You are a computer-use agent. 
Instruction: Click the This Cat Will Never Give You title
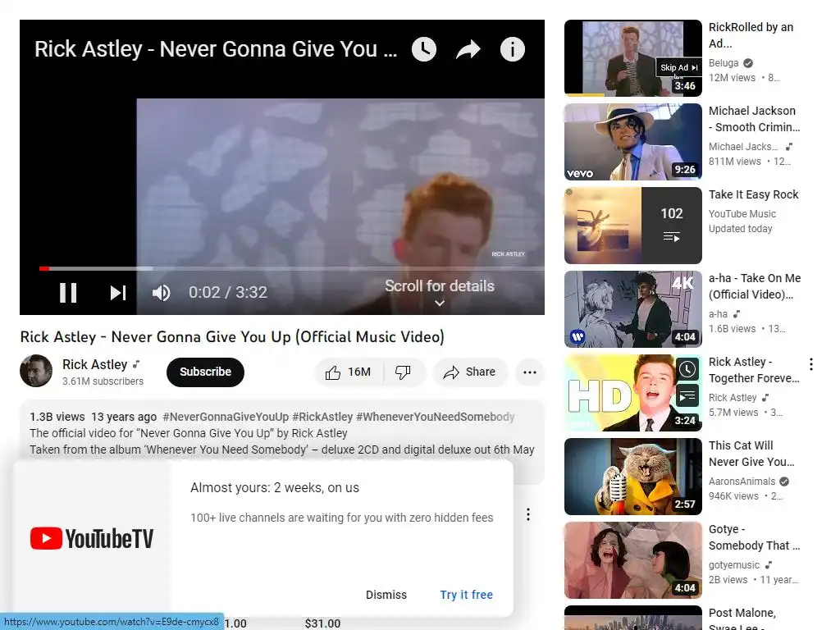(751, 454)
